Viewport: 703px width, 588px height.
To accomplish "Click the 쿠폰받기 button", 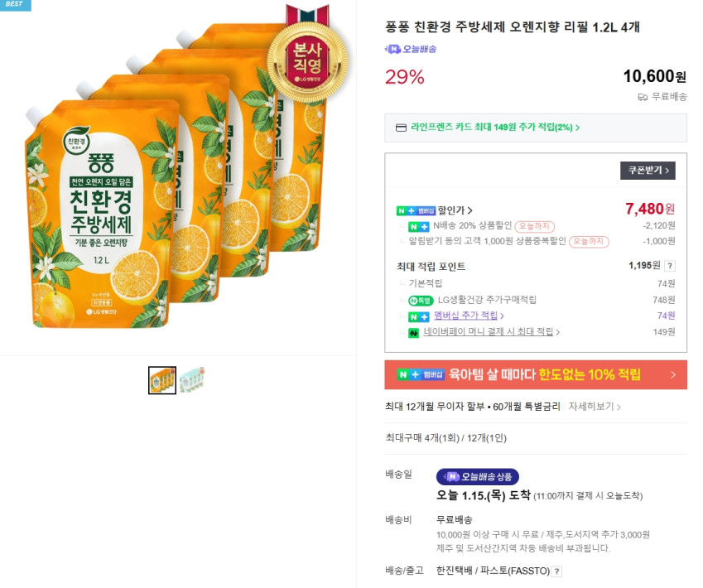I will click(648, 171).
